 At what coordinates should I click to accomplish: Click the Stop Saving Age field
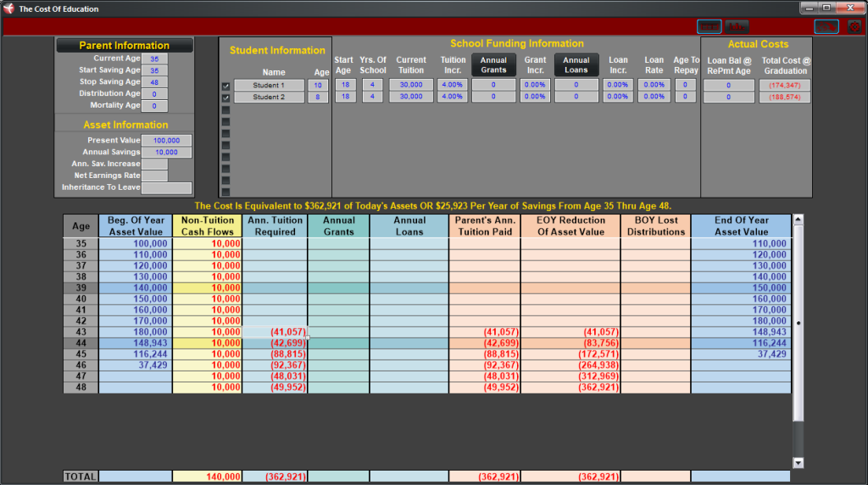tap(154, 82)
